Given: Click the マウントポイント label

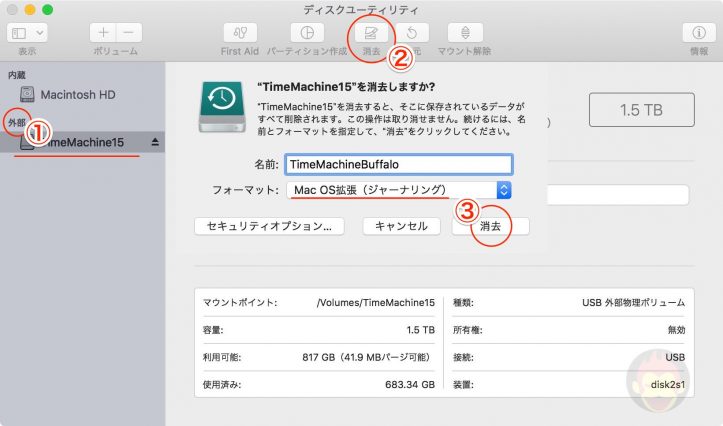Looking at the screenshot, I should (240, 302).
